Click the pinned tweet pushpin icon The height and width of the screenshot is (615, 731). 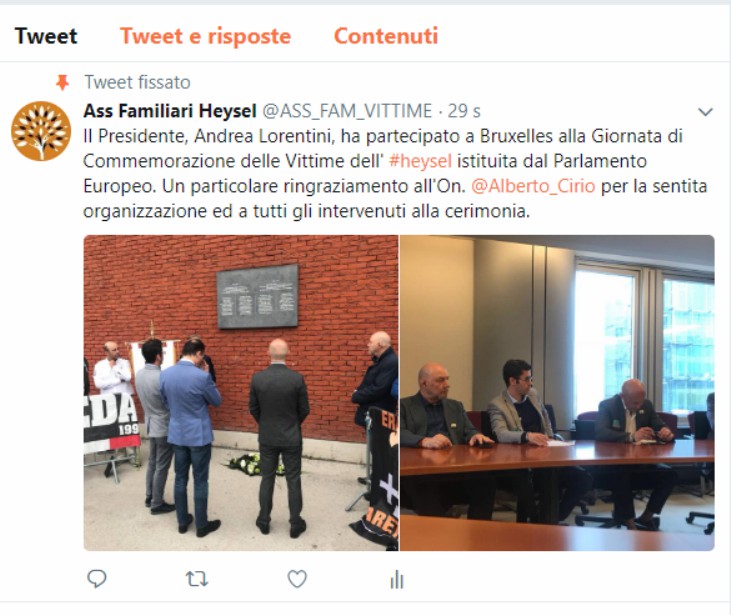coord(62,83)
